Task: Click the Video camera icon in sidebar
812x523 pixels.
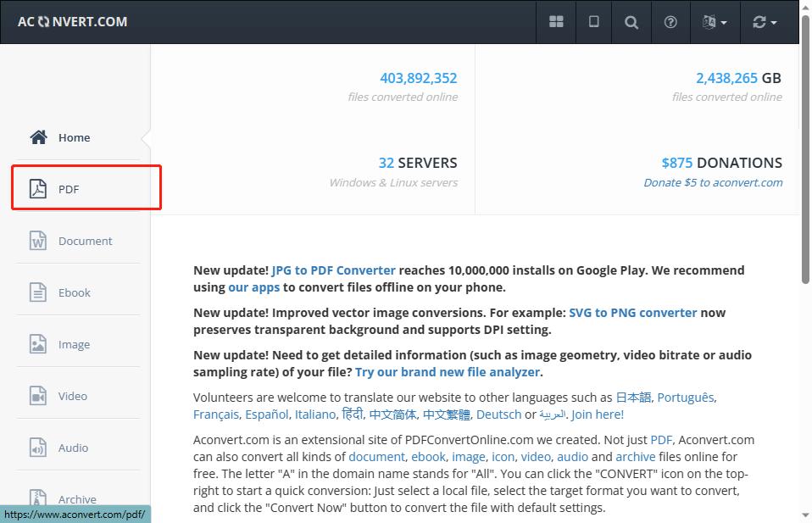Action: pyautogui.click(x=38, y=396)
